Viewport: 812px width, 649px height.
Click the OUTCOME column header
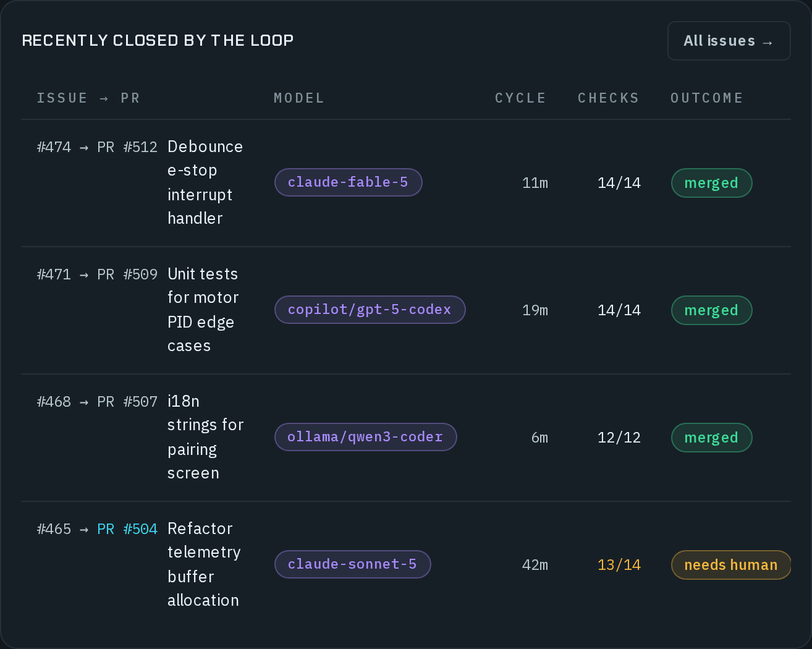707,98
